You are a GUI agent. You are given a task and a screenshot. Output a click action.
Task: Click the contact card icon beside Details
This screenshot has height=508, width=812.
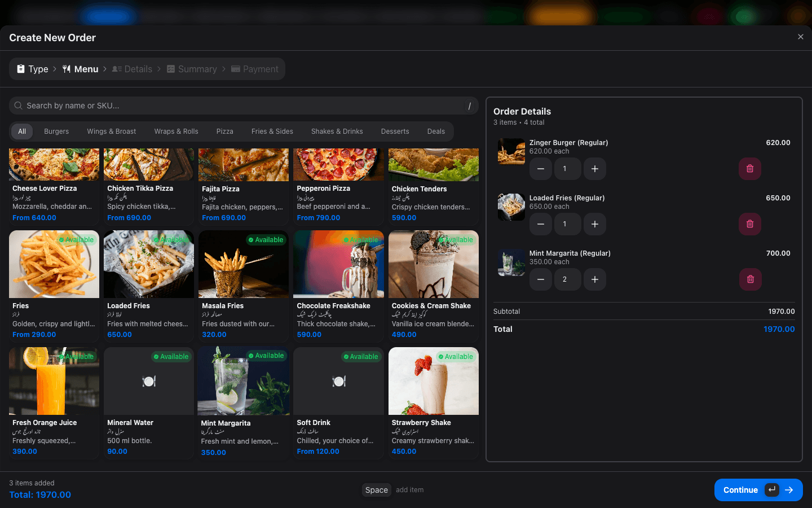point(117,69)
